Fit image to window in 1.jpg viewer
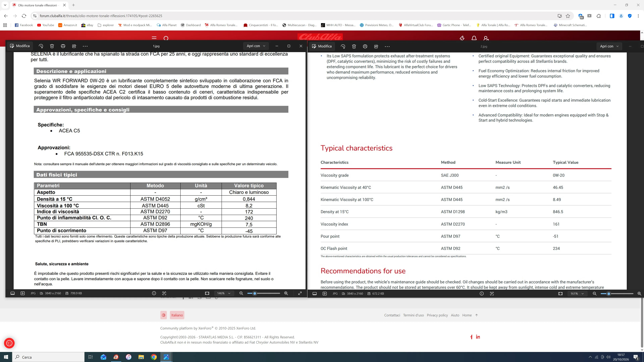Screen dimensions: 644x362 tap(207, 293)
